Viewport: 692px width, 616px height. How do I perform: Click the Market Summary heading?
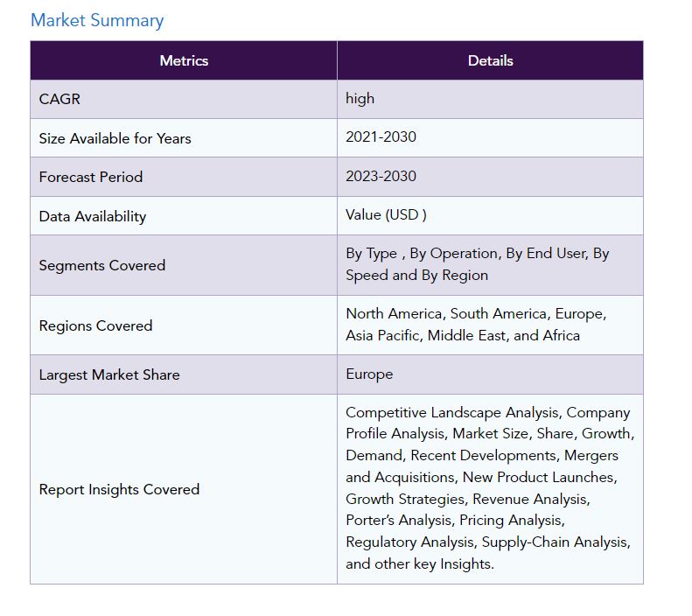click(97, 20)
